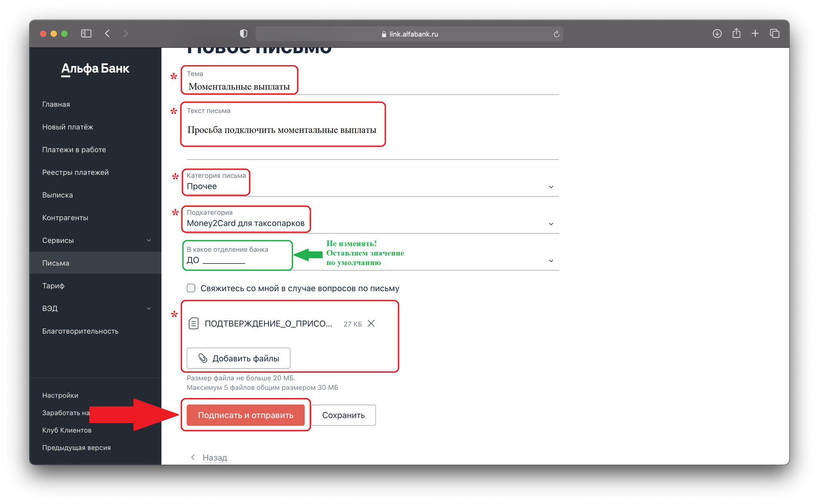Go forward with the browser forward arrow
Image resolution: width=819 pixels, height=504 pixels.
coord(126,34)
